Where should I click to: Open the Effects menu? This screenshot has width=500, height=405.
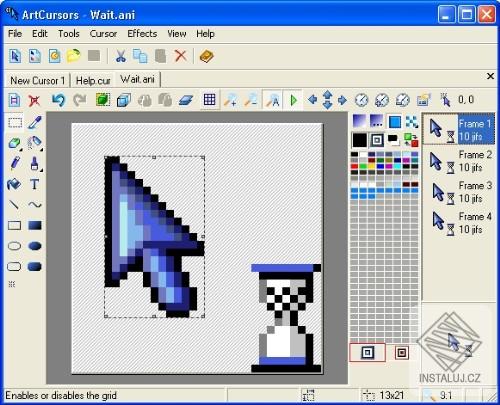(x=142, y=34)
